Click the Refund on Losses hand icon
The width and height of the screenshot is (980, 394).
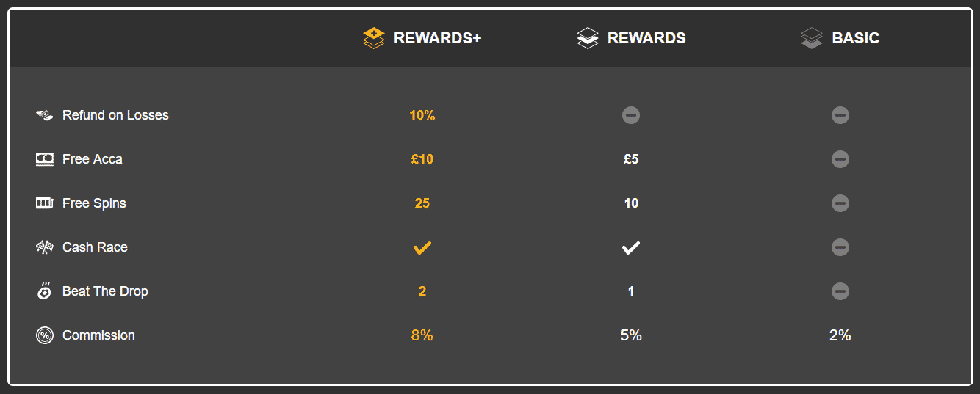[x=45, y=115]
